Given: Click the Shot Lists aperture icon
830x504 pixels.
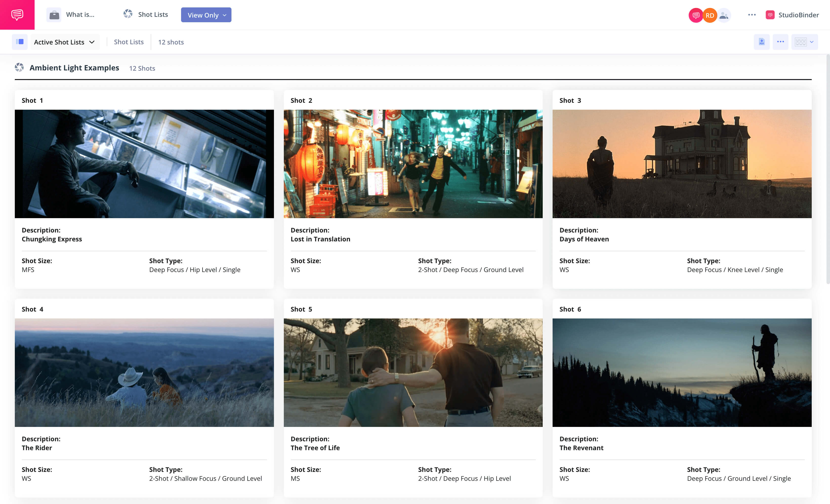Looking at the screenshot, I should [x=128, y=14].
